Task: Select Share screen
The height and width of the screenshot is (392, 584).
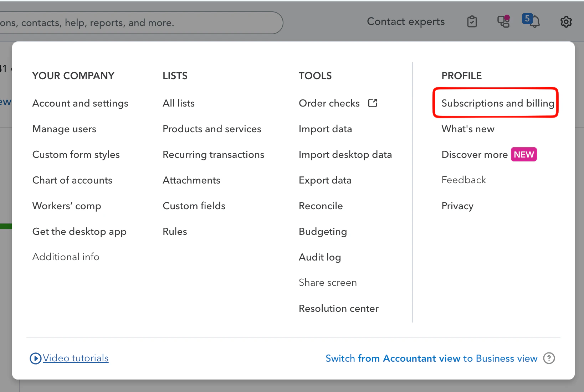Action: tap(328, 283)
